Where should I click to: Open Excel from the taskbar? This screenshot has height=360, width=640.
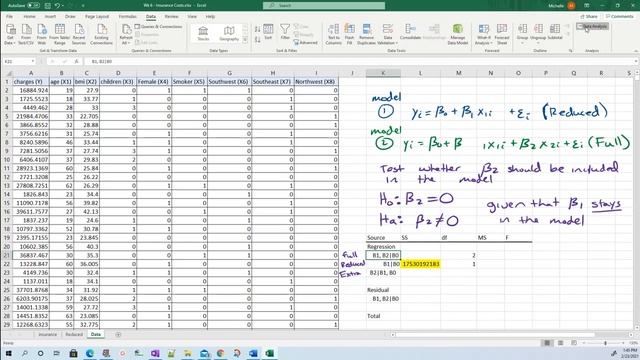click(x=269, y=353)
